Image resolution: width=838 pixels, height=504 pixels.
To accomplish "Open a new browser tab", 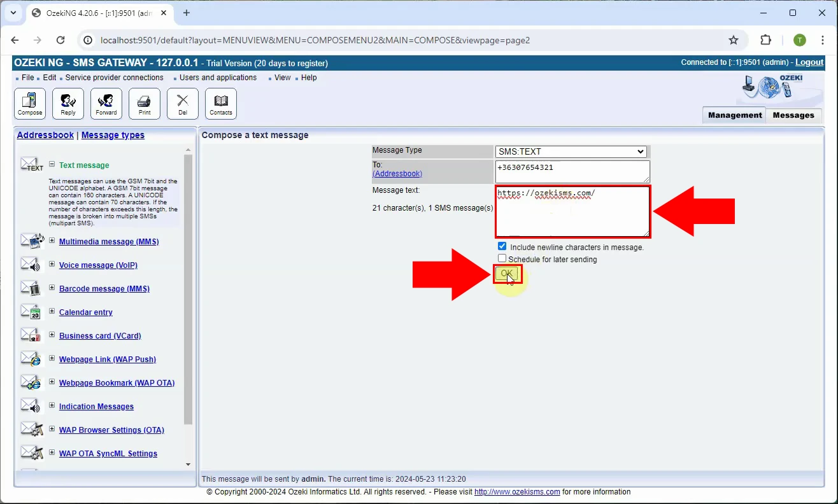I will pyautogui.click(x=187, y=13).
